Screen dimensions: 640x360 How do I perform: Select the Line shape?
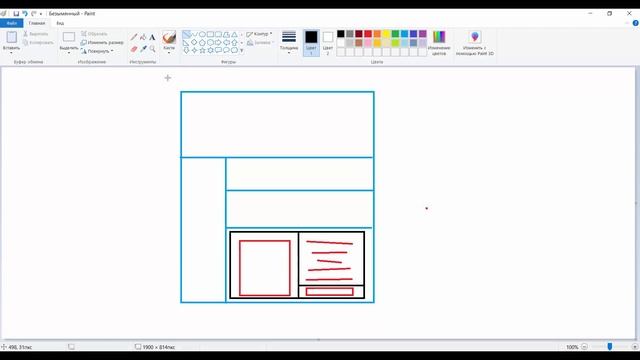(x=186, y=34)
